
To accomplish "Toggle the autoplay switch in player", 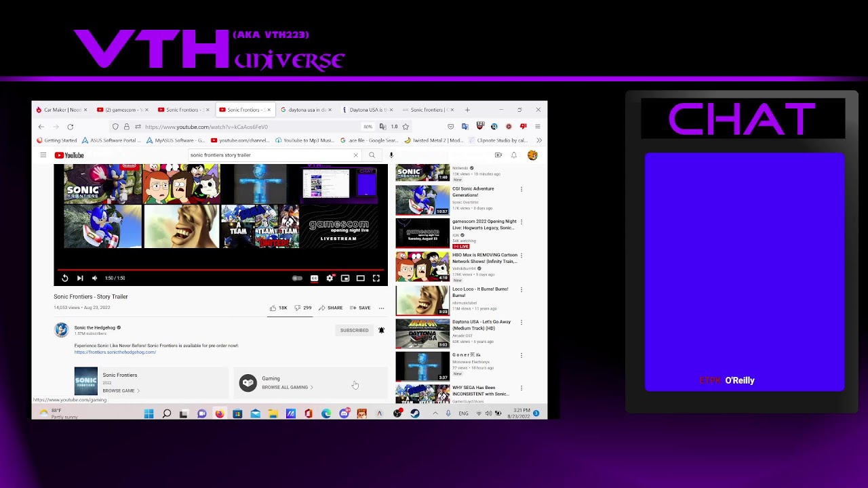I will tap(297, 278).
